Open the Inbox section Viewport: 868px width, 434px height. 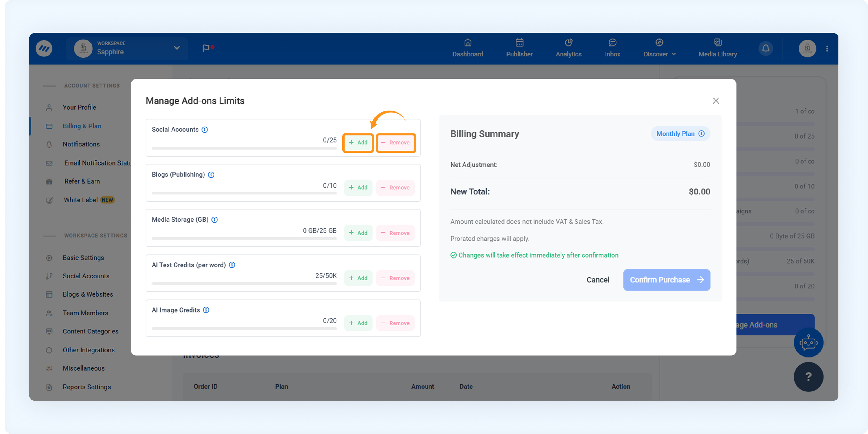tap(612, 48)
